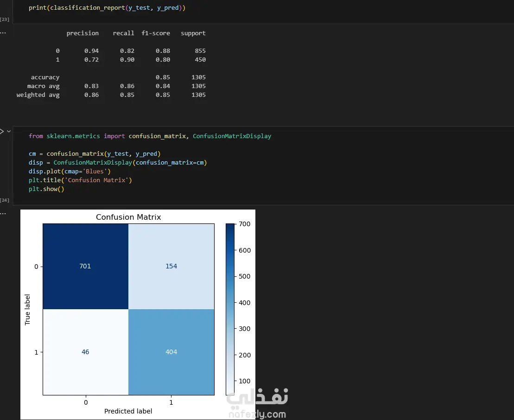The width and height of the screenshot is (514, 420).
Task: Click precision value 0.72 for class 1
Action: tap(91, 60)
